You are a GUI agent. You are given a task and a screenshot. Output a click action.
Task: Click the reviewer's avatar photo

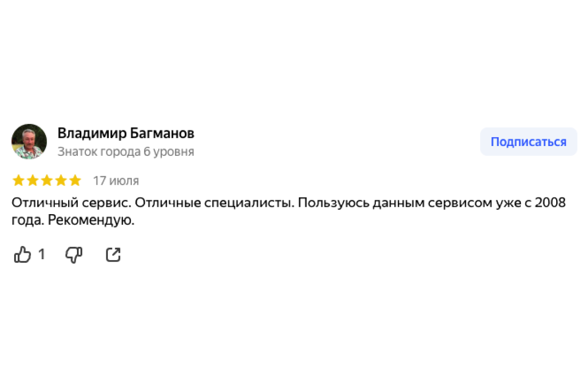tap(29, 142)
